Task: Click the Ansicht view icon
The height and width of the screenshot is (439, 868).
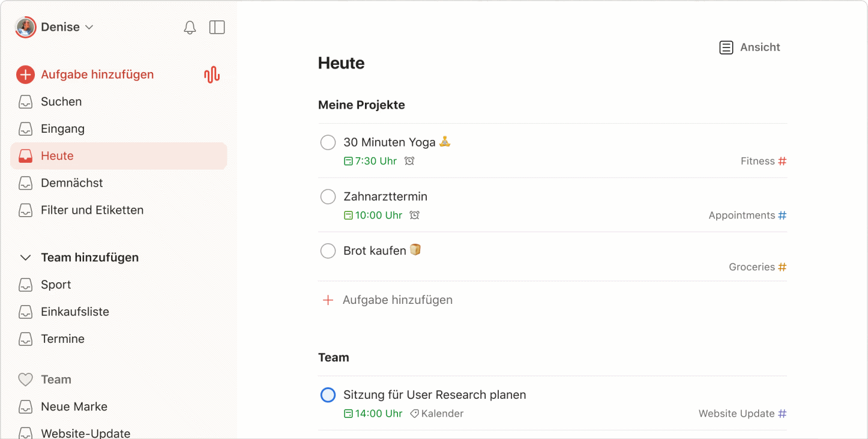Action: coord(726,47)
